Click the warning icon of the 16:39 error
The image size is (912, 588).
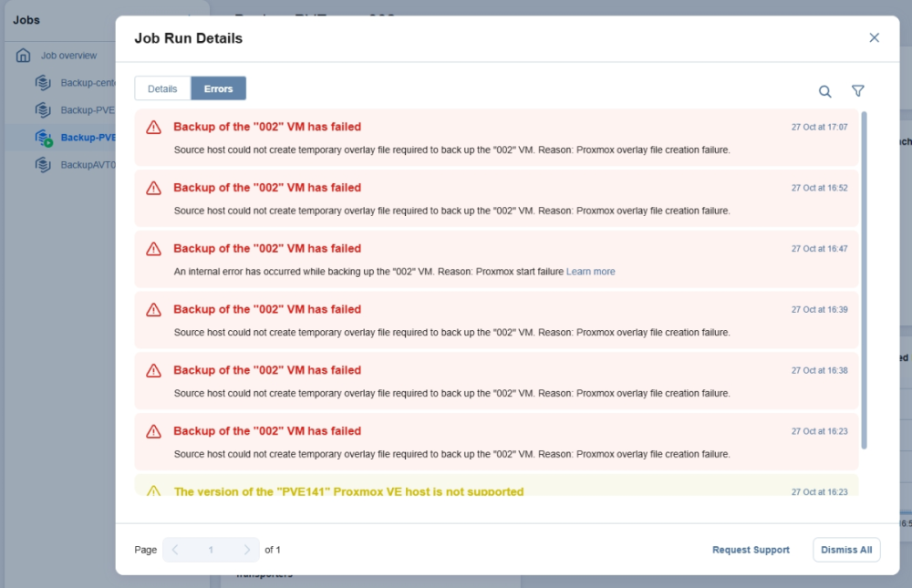click(153, 309)
